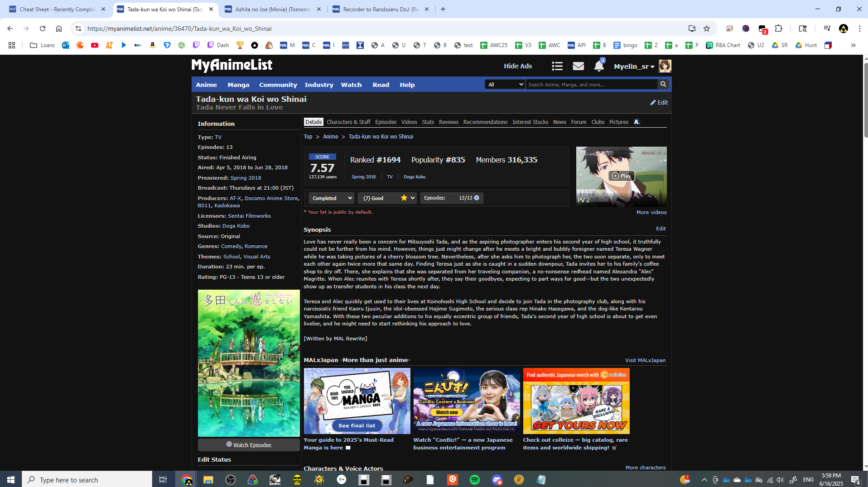Open File Explorer from the taskbar

coord(208,480)
